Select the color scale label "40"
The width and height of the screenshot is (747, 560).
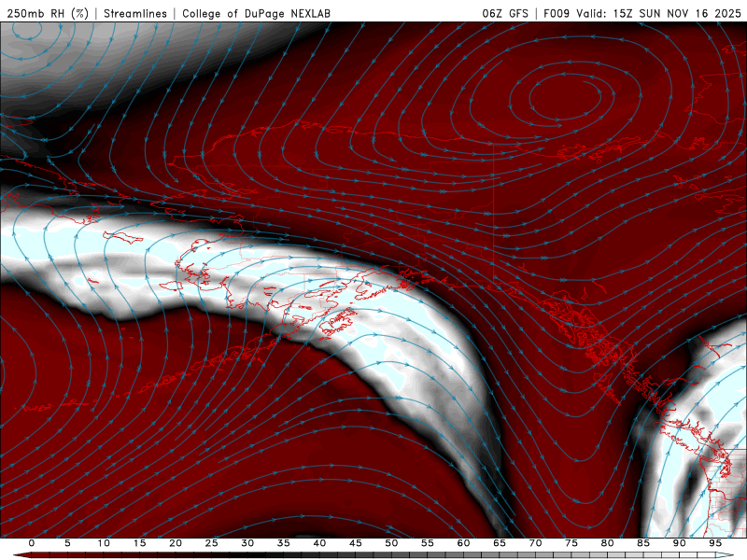click(x=319, y=543)
